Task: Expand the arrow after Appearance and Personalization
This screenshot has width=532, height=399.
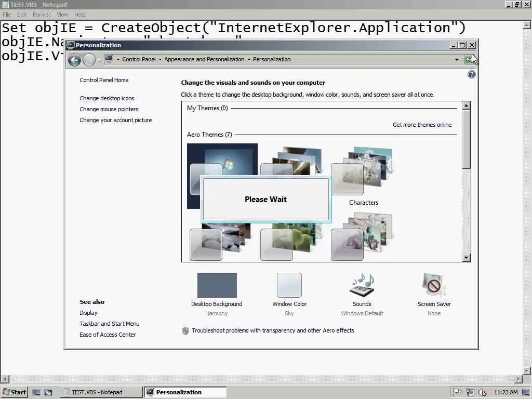Action: (249, 59)
